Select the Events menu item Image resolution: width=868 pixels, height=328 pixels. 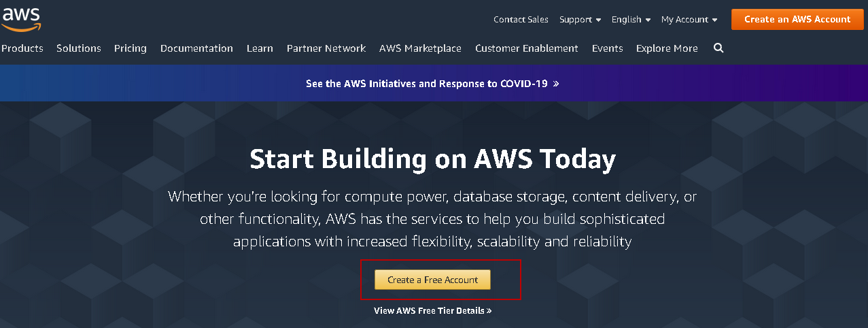[x=607, y=48]
